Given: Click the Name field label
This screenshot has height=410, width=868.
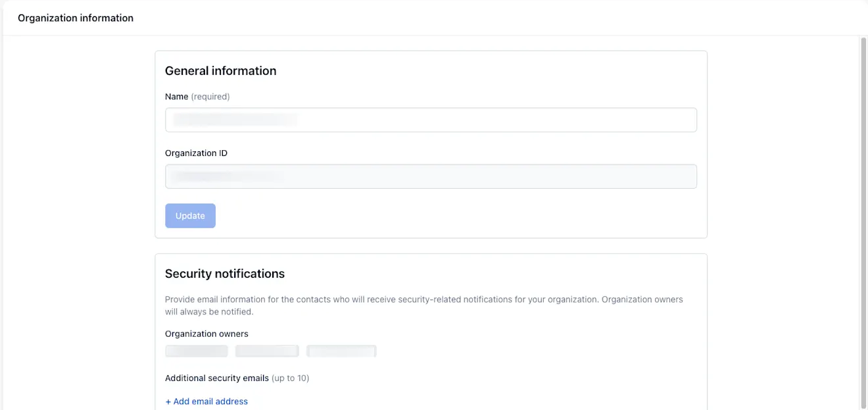Looking at the screenshot, I should pos(176,97).
